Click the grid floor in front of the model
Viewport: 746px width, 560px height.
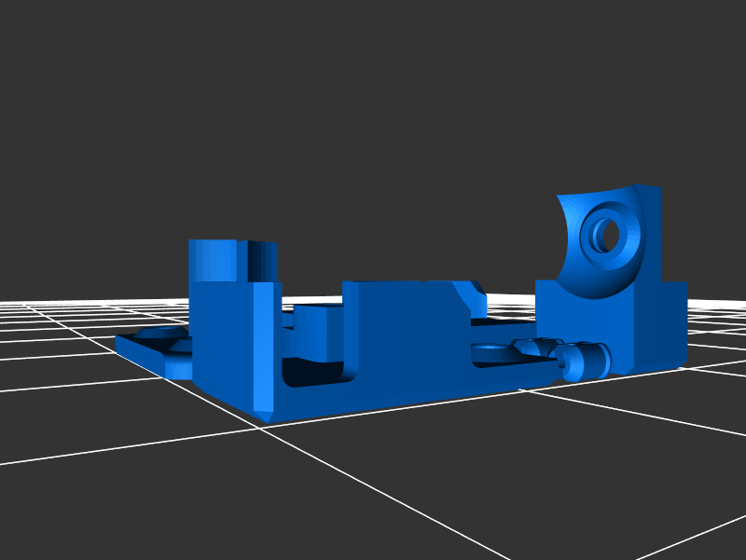(x=373, y=485)
